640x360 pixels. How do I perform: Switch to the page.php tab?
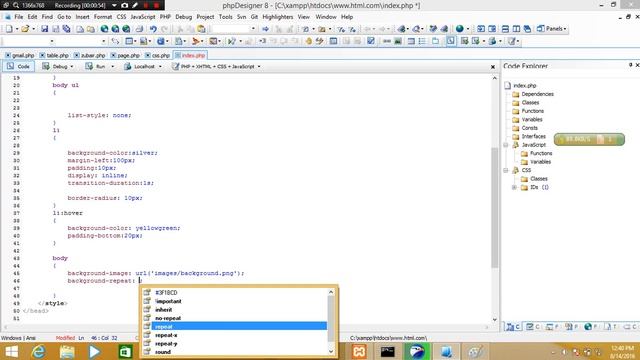tap(125, 55)
